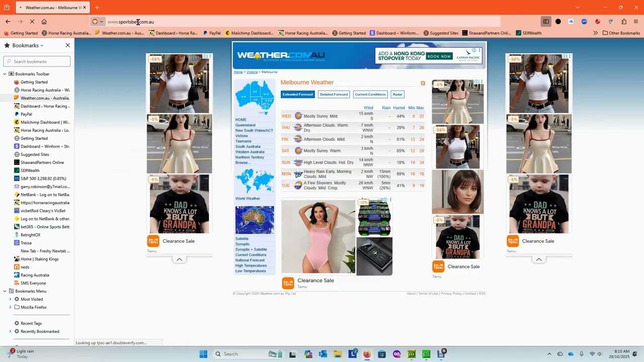Image resolution: width=644 pixels, height=362 pixels.
Task: Toggle the sidebar button in toolbar
Action: point(546,22)
